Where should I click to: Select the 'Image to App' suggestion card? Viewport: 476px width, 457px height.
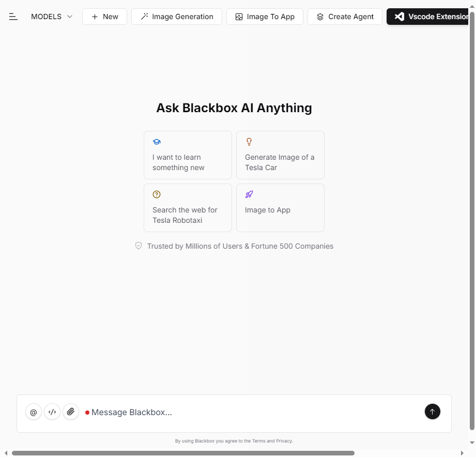pos(280,208)
